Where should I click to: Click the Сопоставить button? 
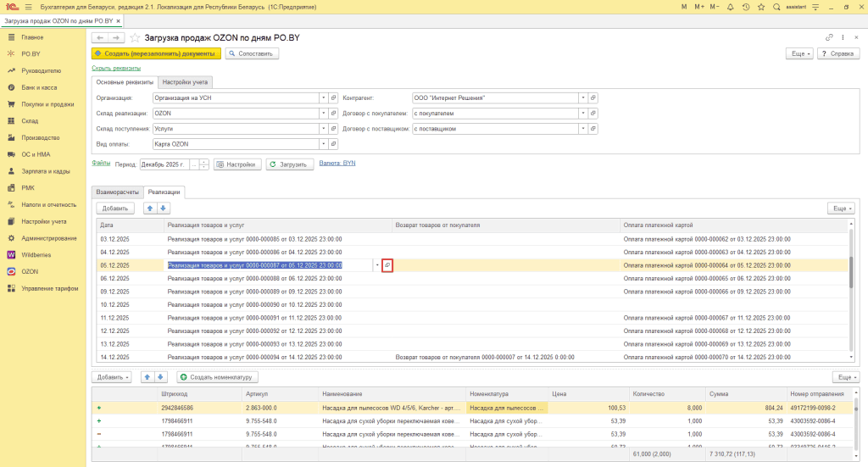pyautogui.click(x=252, y=53)
